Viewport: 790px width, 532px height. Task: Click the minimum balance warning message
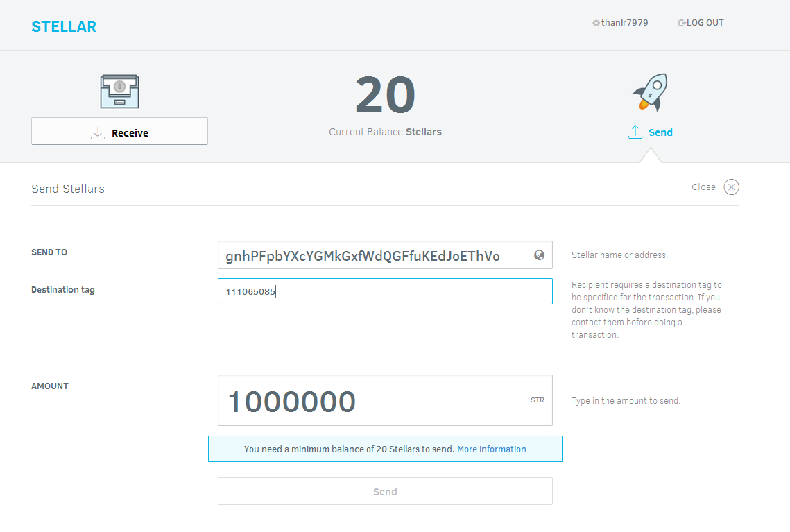tap(385, 449)
